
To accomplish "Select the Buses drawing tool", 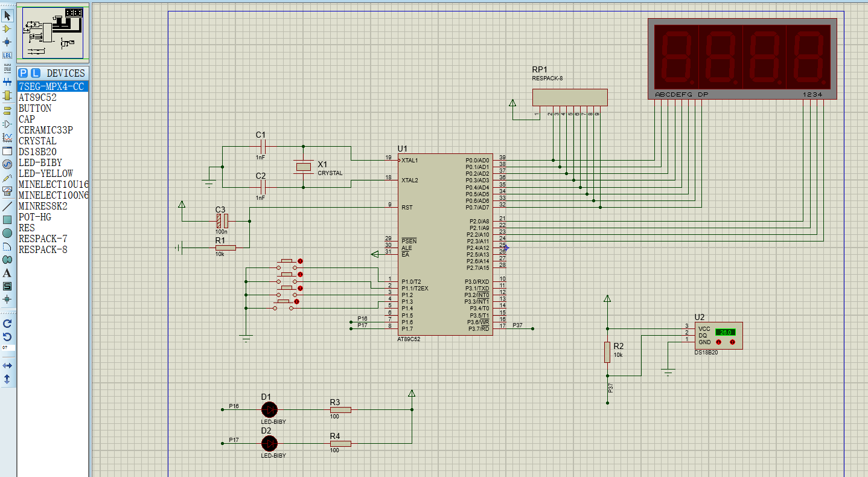I will click(7, 82).
